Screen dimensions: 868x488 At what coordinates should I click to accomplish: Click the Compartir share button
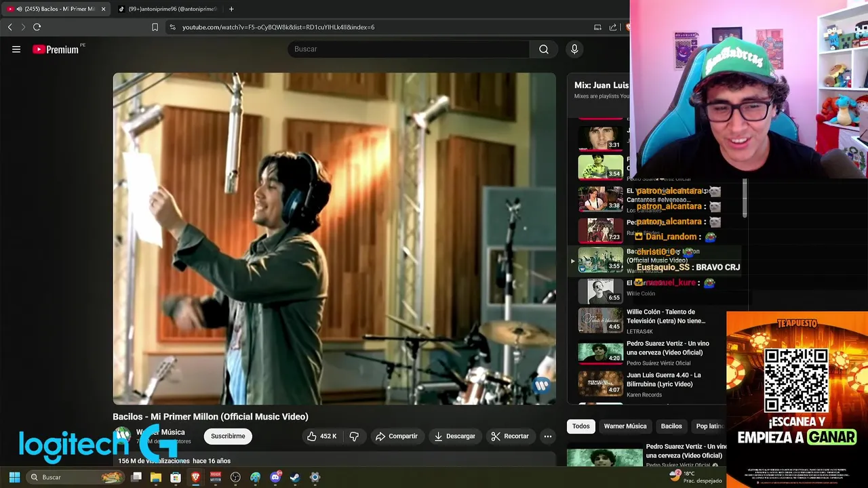point(397,436)
